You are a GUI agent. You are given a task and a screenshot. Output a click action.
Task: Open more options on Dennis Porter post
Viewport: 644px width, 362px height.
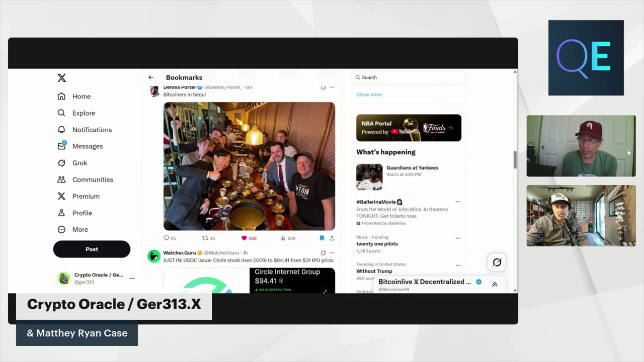[x=332, y=87]
